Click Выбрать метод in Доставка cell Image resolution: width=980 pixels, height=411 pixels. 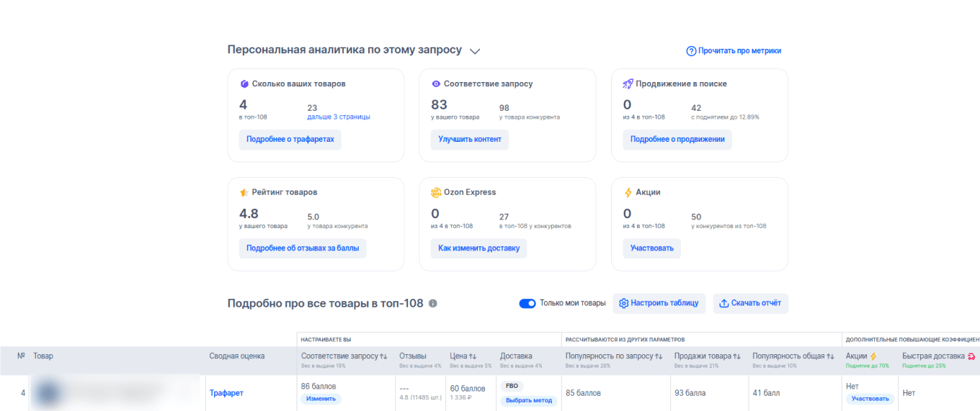[x=529, y=400]
